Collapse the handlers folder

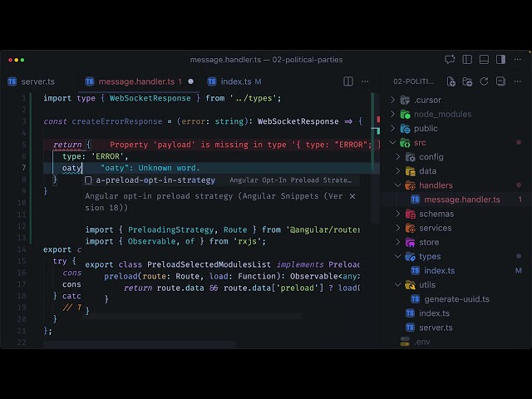click(x=398, y=185)
